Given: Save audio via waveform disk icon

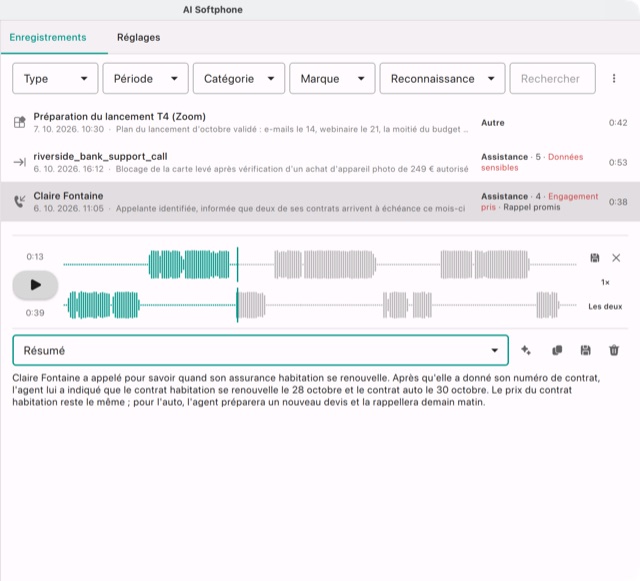Looking at the screenshot, I should (x=595, y=258).
